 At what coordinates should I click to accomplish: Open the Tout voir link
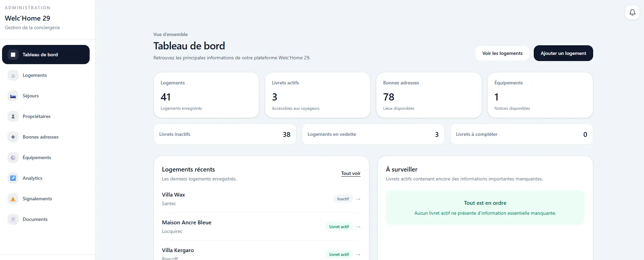tap(351, 174)
